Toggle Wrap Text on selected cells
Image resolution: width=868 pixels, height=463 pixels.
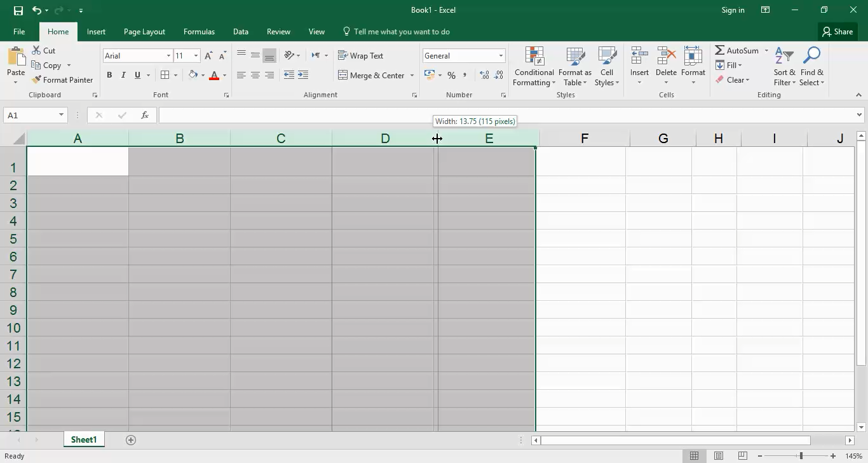coord(360,56)
